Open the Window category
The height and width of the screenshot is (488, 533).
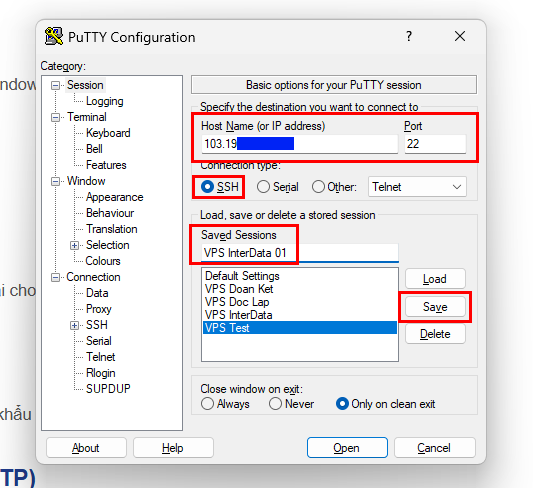[86, 181]
